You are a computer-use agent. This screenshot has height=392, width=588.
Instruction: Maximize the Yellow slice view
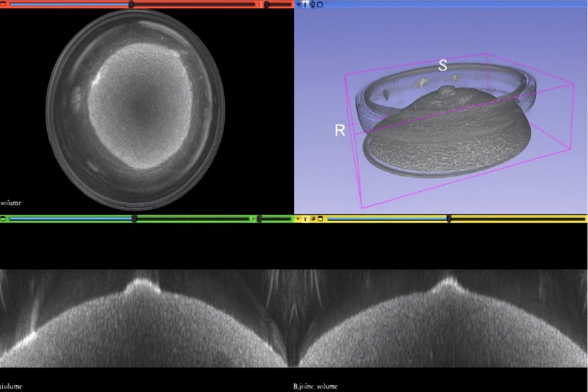click(x=320, y=219)
